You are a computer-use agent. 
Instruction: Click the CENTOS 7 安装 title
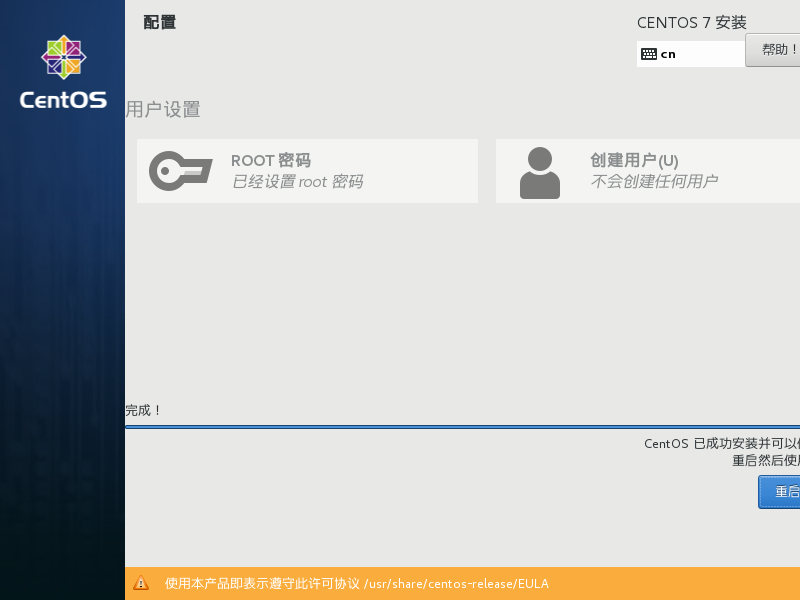(x=691, y=22)
